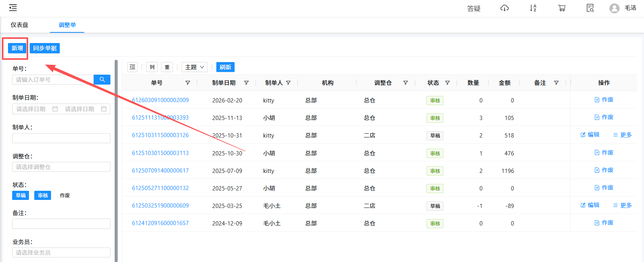Switch to the 仪表盘 tab
Viewport: 644px width, 262px height.
19,25
